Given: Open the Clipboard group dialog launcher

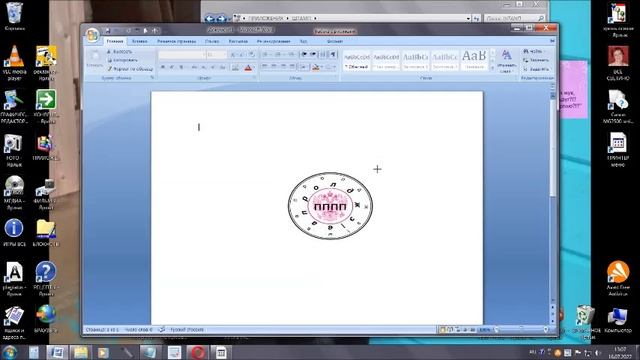Looking at the screenshot, I should [152, 78].
